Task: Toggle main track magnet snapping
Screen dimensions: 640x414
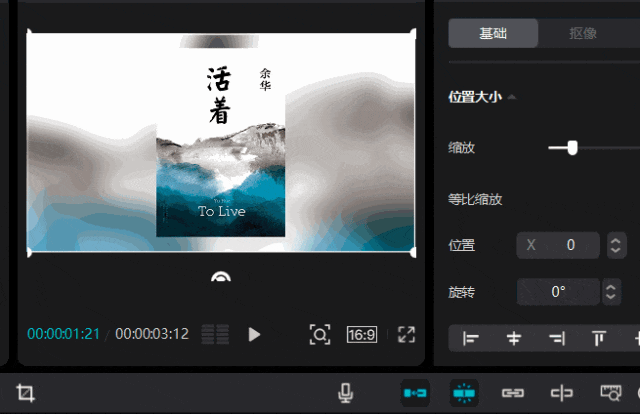Action: (415, 393)
